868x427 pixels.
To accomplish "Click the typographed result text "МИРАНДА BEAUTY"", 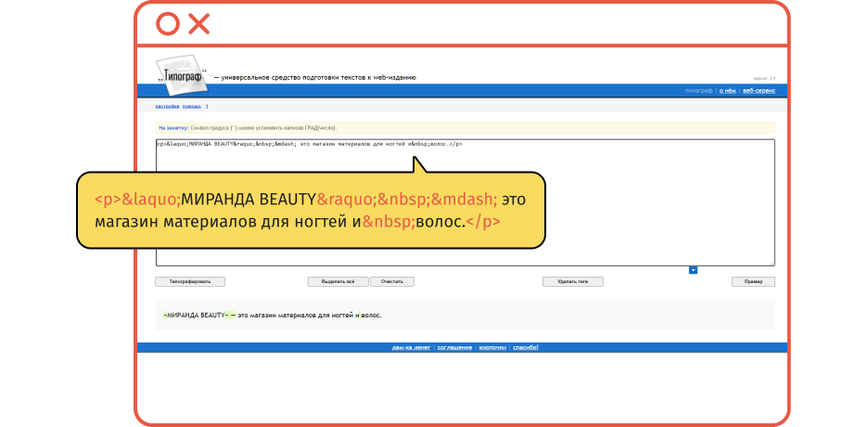I will (195, 316).
